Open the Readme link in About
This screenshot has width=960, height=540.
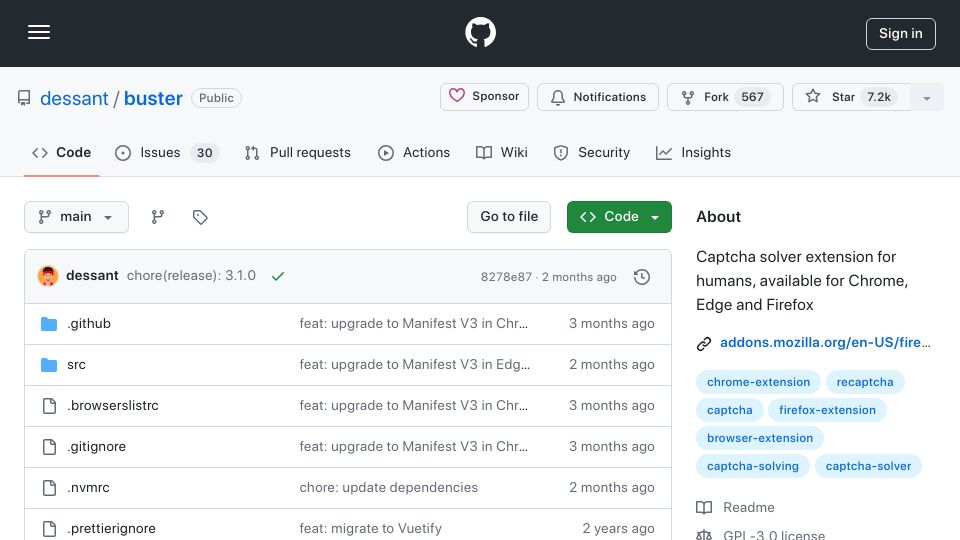[748, 508]
